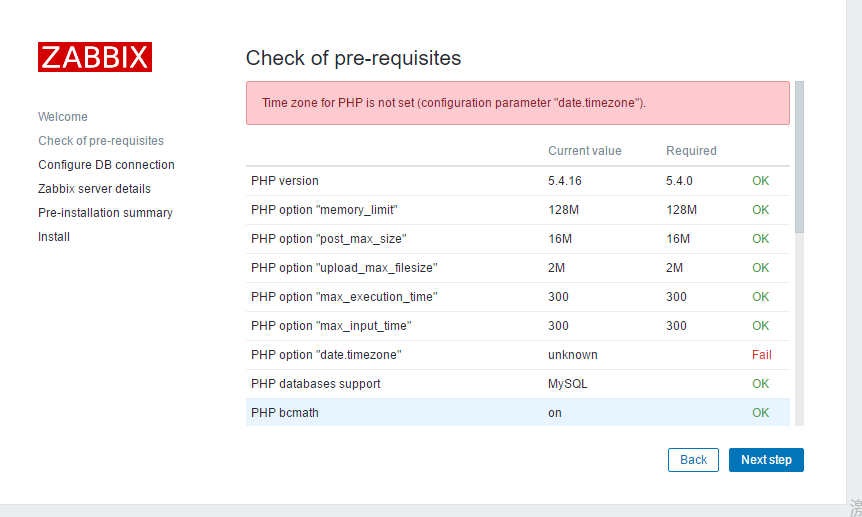The height and width of the screenshot is (517, 862).
Task: Click the PHP databases support row
Action: pyautogui.click(x=518, y=384)
